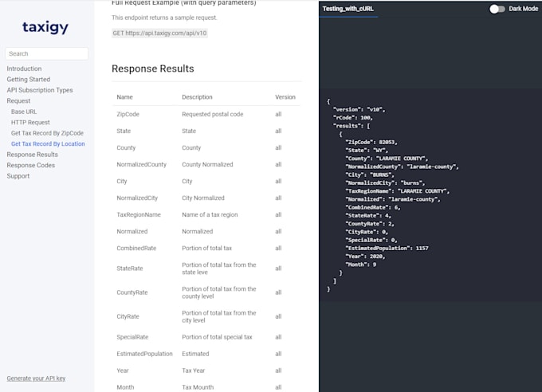Collapse the Request section

point(18,101)
